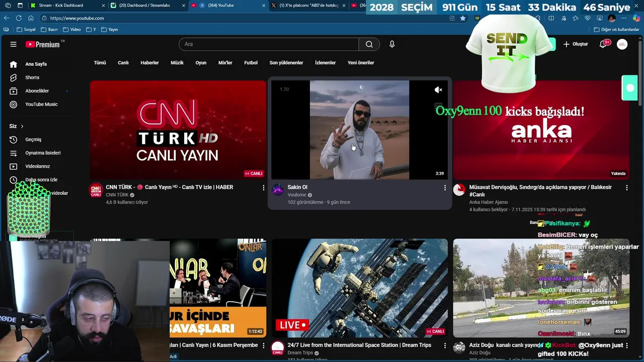Open options menu for CNN TÜRK video
Screen dimensions: 644x362
263,188
